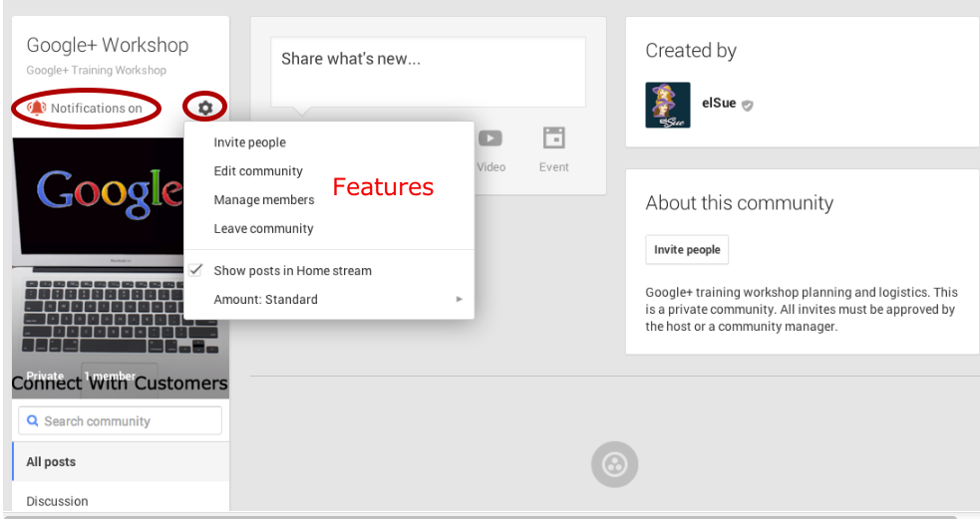
Task: Click the magnifier icon in Search community
Action: (x=33, y=421)
